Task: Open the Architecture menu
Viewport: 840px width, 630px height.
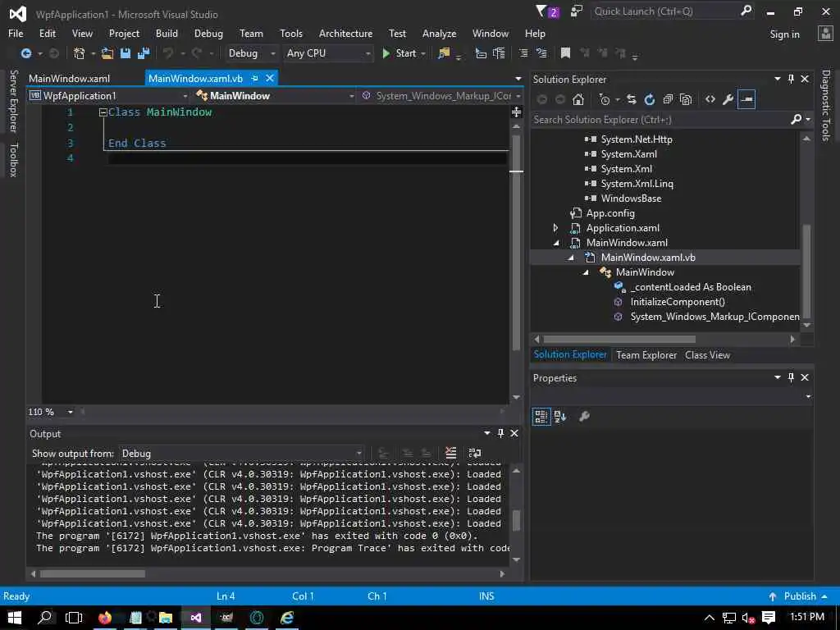Action: click(x=345, y=33)
